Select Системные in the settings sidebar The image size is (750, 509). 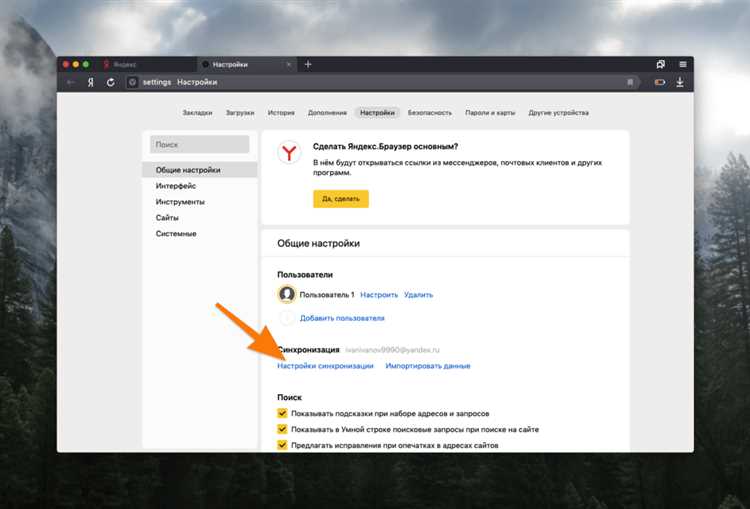[176, 233]
